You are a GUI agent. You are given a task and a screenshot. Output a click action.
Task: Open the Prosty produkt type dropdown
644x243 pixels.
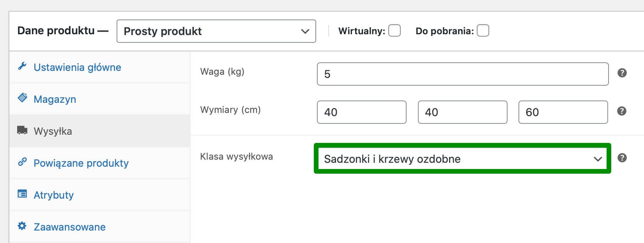tap(216, 31)
